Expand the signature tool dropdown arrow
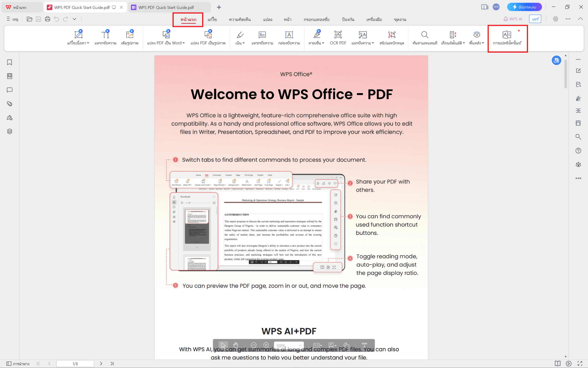 (323, 43)
